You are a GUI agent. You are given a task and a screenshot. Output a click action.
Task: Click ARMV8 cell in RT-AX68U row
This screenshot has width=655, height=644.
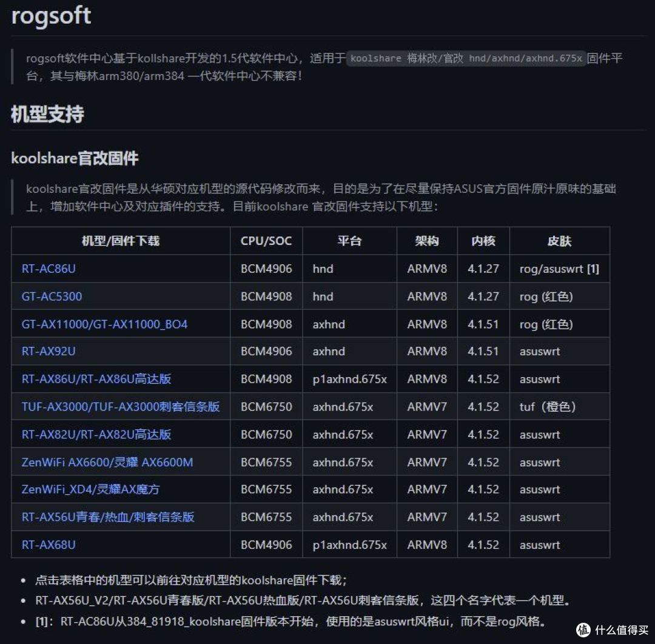[427, 545]
